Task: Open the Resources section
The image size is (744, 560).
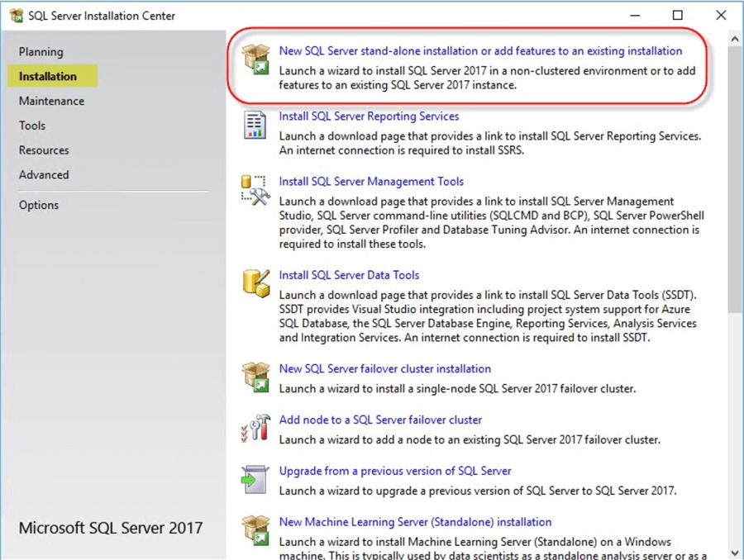Action: (44, 150)
